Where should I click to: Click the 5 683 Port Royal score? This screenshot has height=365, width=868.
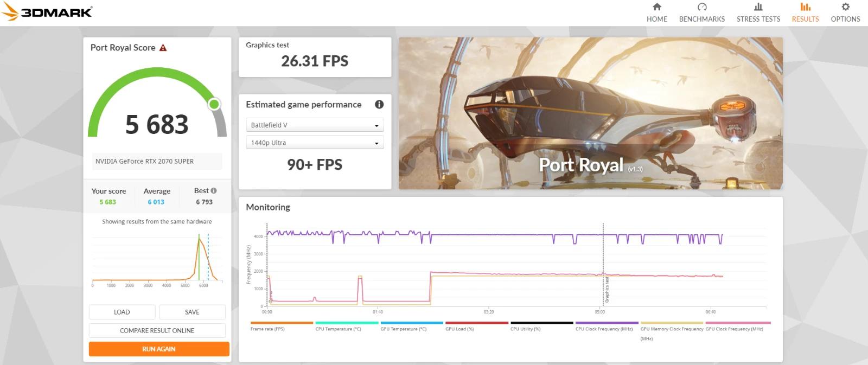point(157,124)
